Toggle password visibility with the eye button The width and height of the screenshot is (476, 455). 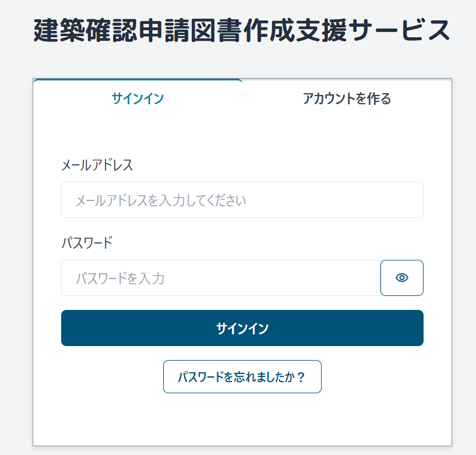click(x=401, y=278)
